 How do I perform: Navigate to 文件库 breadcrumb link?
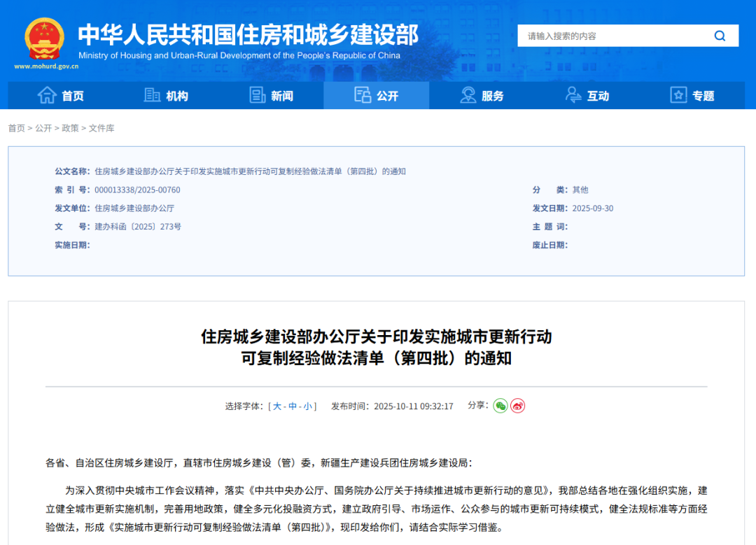(101, 128)
